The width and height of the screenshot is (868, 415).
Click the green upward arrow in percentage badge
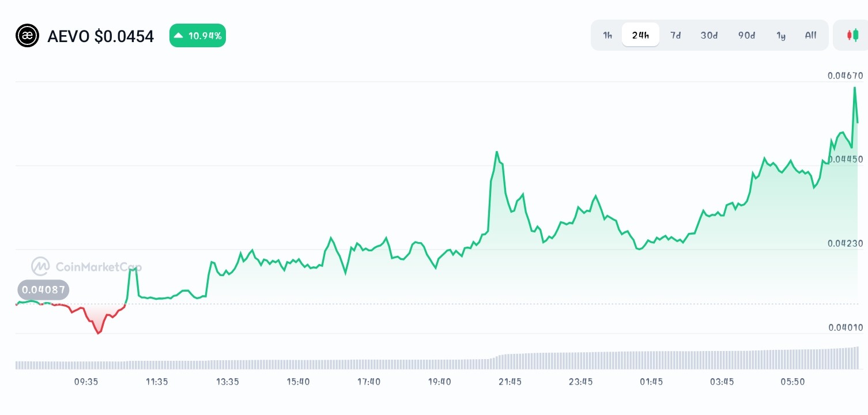(x=179, y=35)
